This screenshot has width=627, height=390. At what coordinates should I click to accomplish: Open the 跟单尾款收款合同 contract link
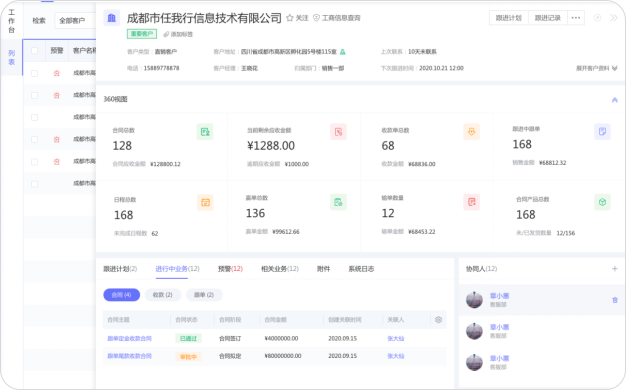[130, 356]
